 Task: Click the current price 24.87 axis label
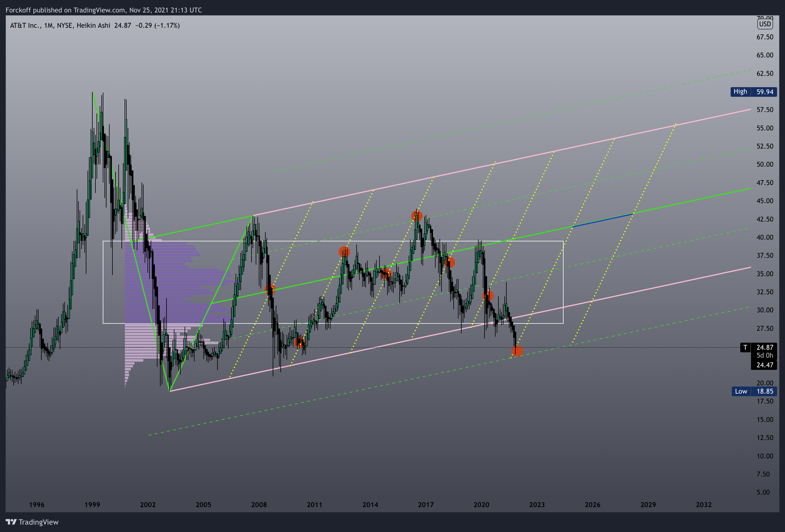[765, 347]
